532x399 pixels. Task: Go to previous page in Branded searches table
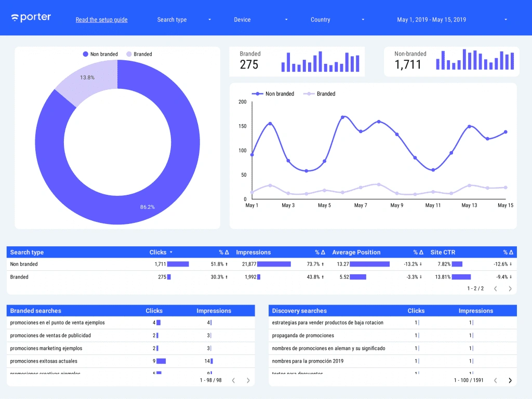click(233, 380)
